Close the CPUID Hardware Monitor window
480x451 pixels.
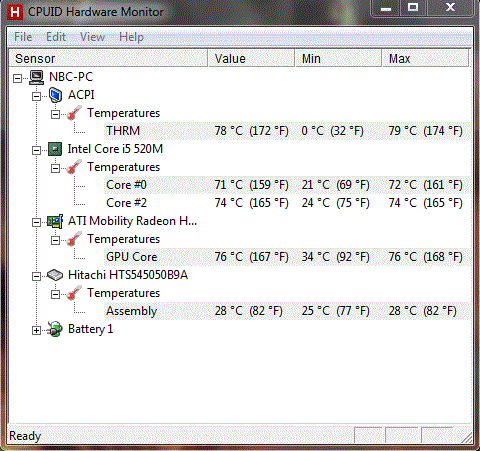click(450, 8)
